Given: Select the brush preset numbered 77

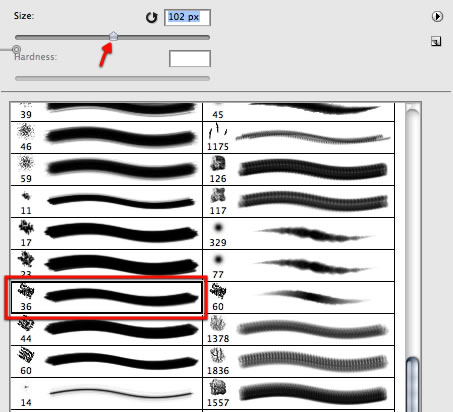Looking at the screenshot, I should tap(298, 265).
